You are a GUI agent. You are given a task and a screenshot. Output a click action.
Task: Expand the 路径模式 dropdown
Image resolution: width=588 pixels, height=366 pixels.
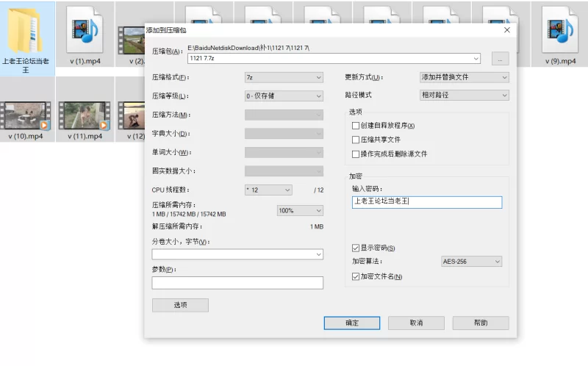click(x=463, y=96)
